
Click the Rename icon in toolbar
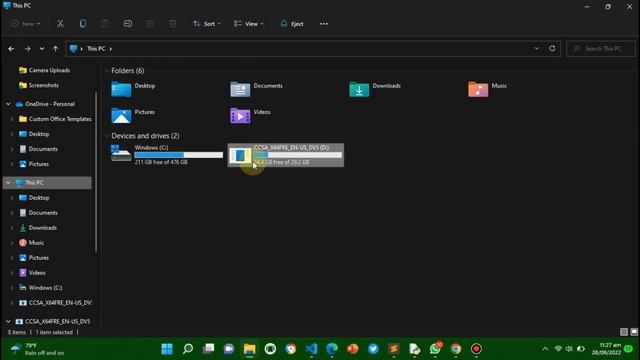click(128, 24)
